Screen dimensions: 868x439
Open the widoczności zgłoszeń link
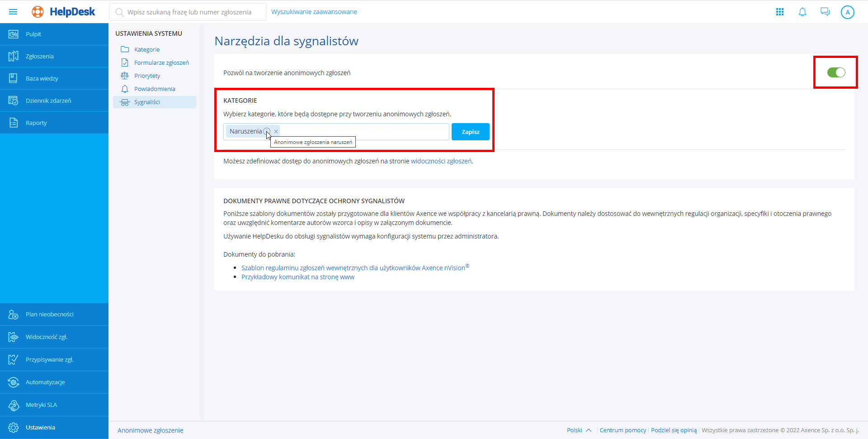pos(441,161)
